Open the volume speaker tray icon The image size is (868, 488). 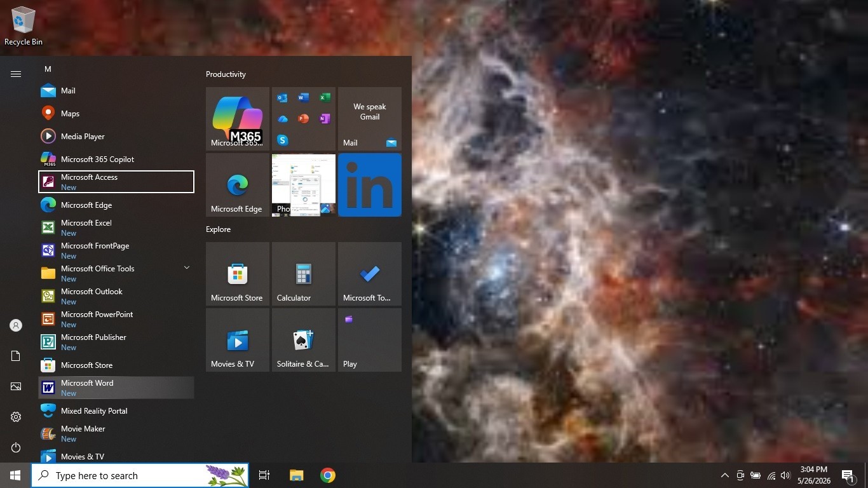[785, 475]
